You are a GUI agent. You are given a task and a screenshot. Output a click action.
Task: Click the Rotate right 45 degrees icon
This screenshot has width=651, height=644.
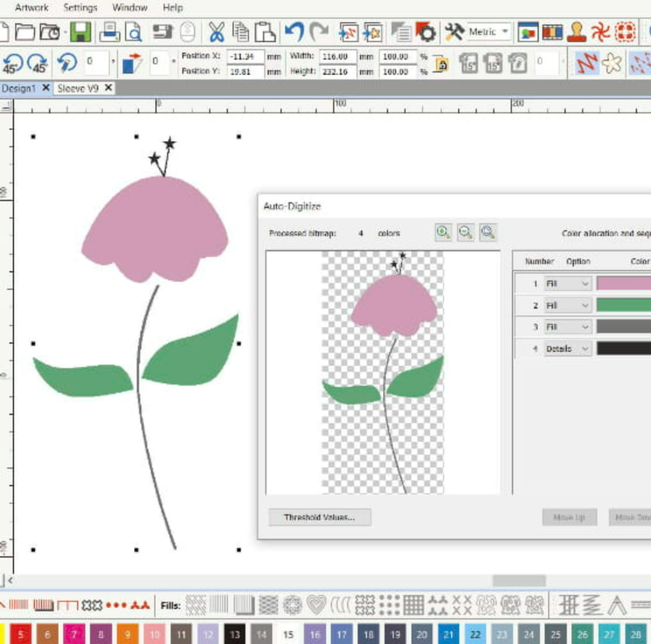[37, 63]
